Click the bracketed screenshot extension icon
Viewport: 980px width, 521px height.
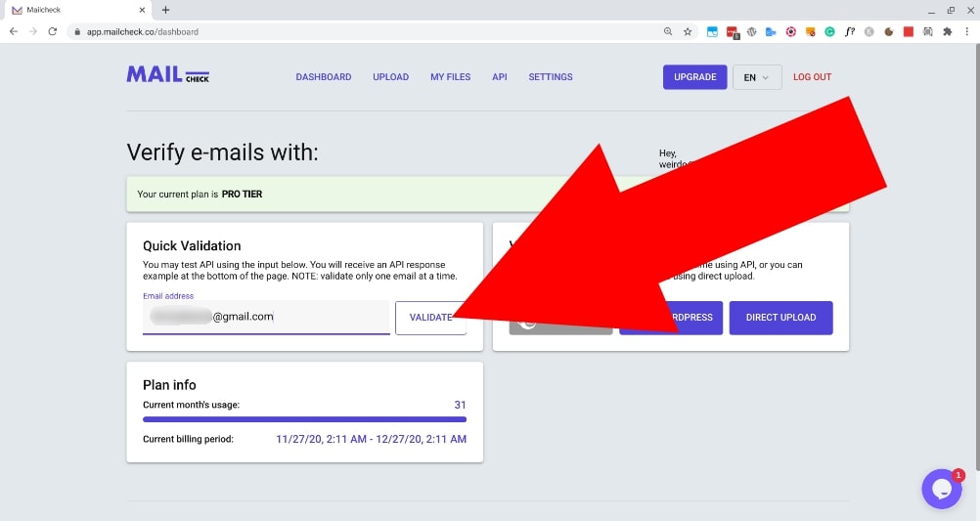(927, 32)
